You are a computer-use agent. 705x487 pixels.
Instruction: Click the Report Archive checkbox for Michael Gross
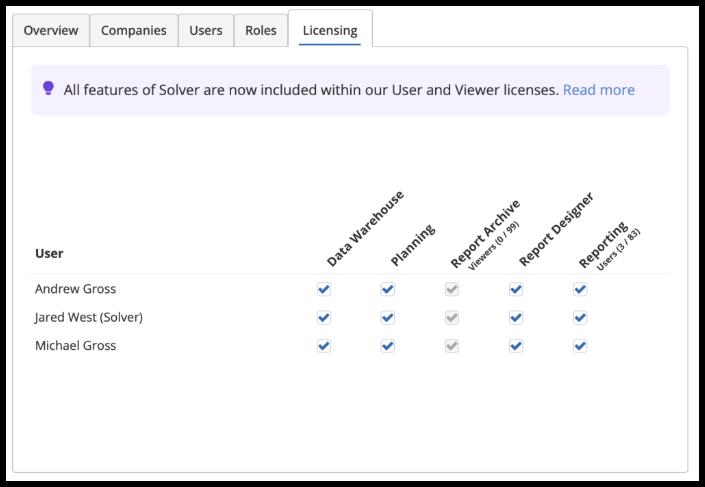[x=452, y=346]
